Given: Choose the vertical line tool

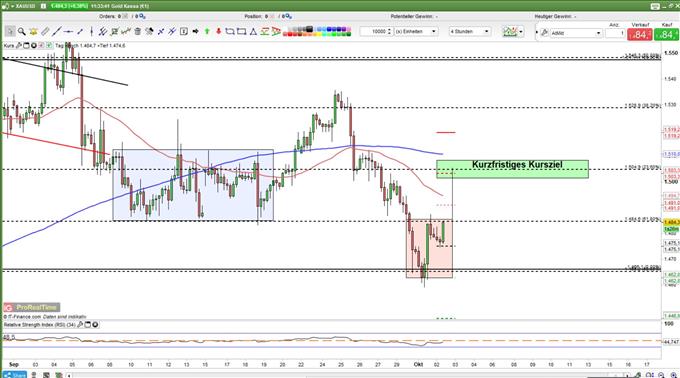Looking at the screenshot, I should pos(92,31).
